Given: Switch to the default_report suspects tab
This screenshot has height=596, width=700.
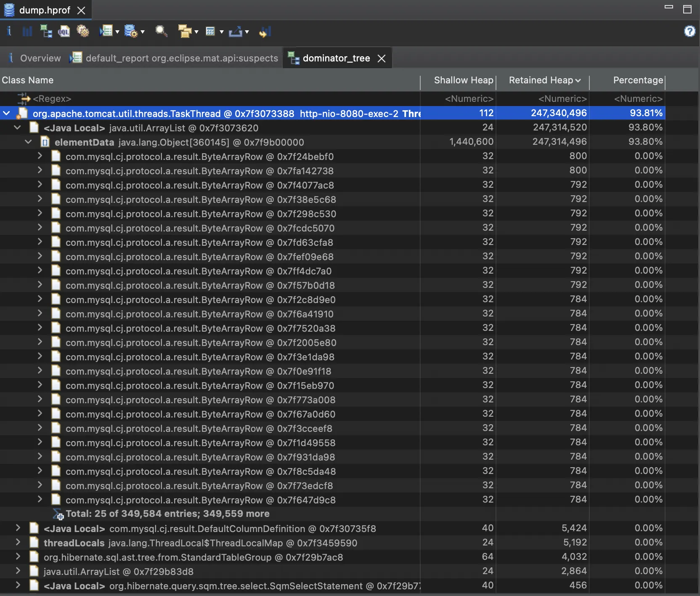Looking at the screenshot, I should [181, 58].
